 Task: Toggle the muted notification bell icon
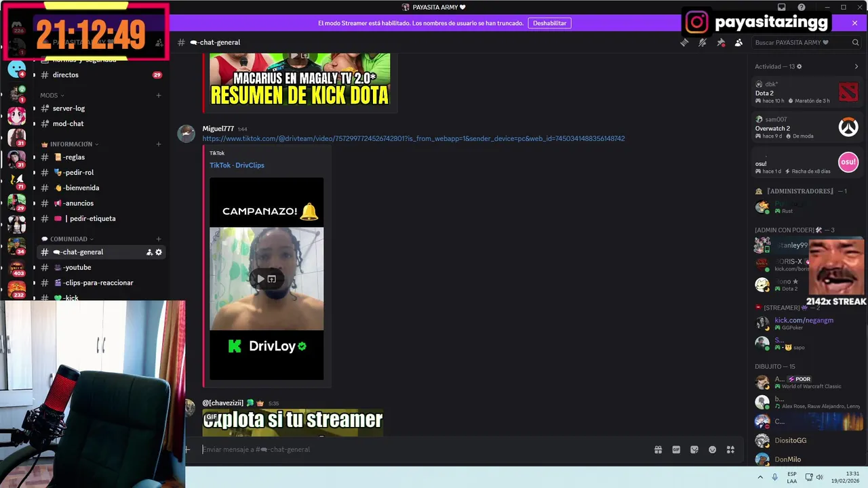coord(703,42)
